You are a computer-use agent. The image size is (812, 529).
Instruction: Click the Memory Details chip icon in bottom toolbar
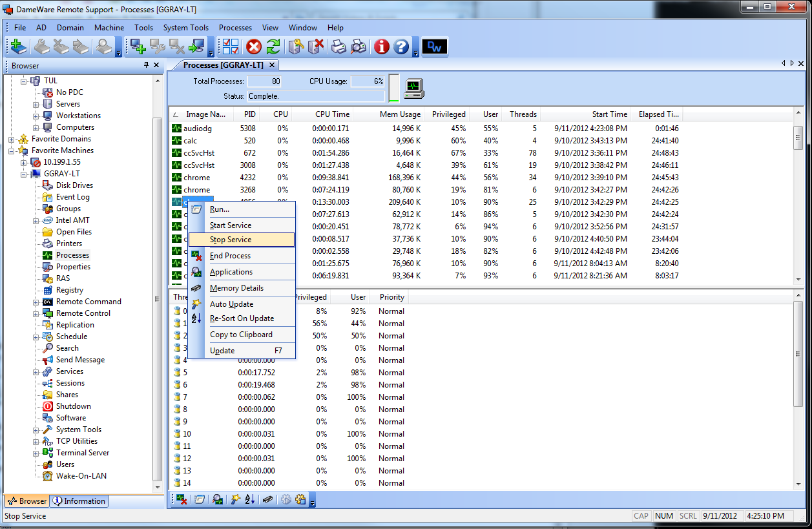267,499
